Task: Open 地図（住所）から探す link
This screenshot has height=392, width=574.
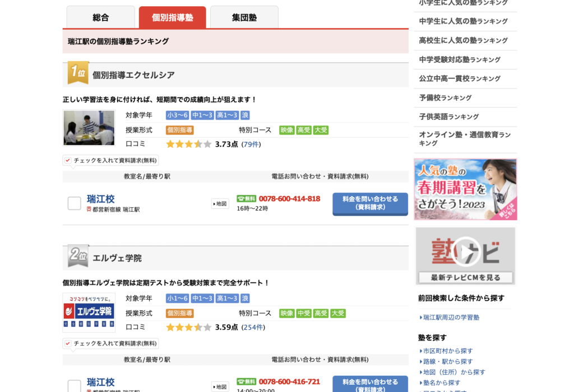Action: 454,372
